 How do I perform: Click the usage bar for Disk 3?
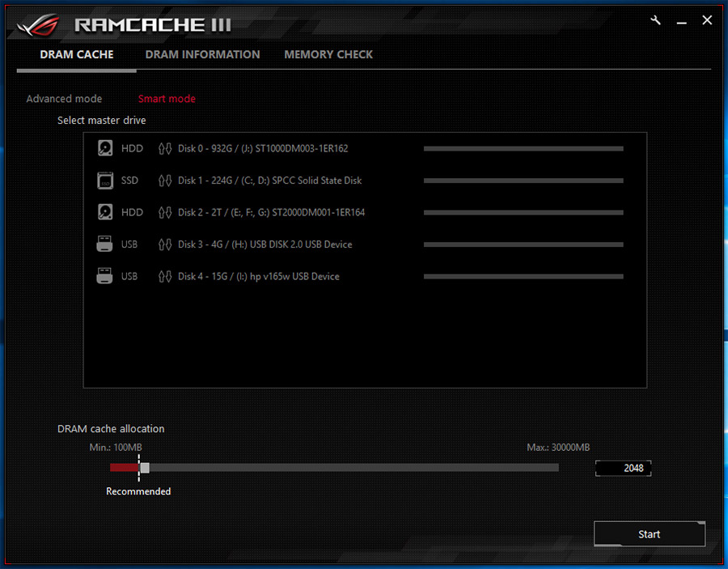point(523,244)
